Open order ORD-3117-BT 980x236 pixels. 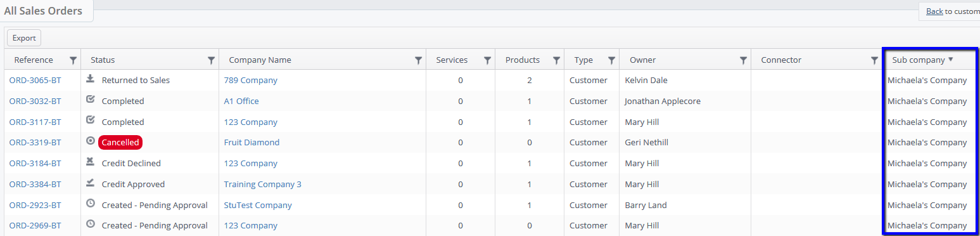[x=35, y=122]
